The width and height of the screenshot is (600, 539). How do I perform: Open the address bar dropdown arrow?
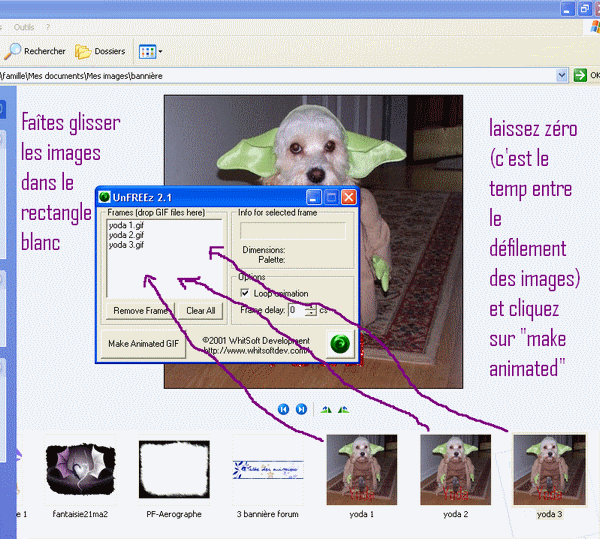pos(561,75)
